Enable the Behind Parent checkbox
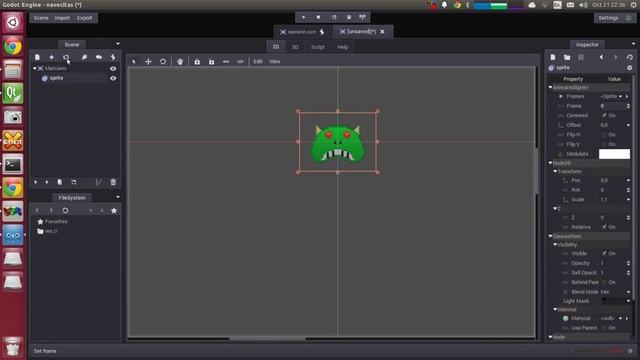This screenshot has width=640, height=360. tap(604, 282)
